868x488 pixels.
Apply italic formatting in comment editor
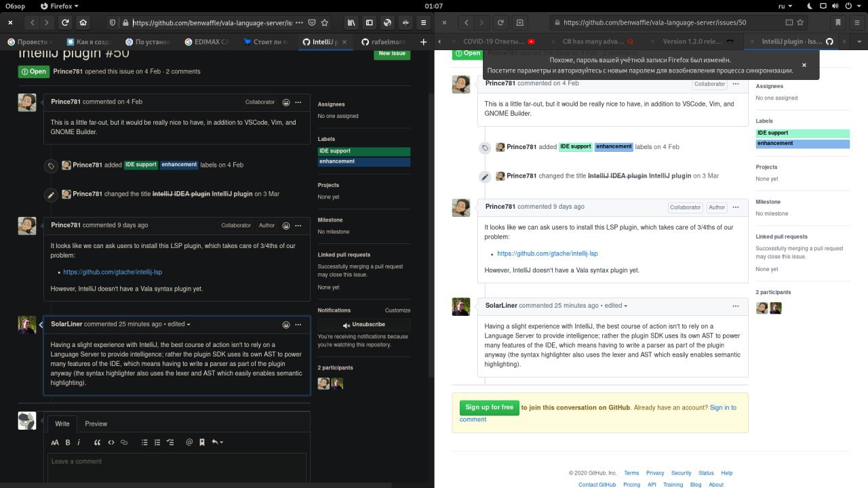click(79, 443)
